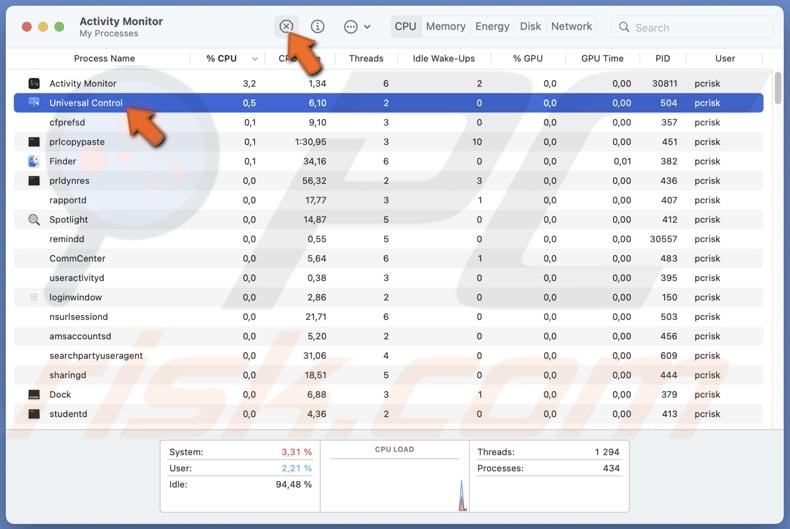
Task: Select the prlcopypaste process name
Action: tap(77, 142)
